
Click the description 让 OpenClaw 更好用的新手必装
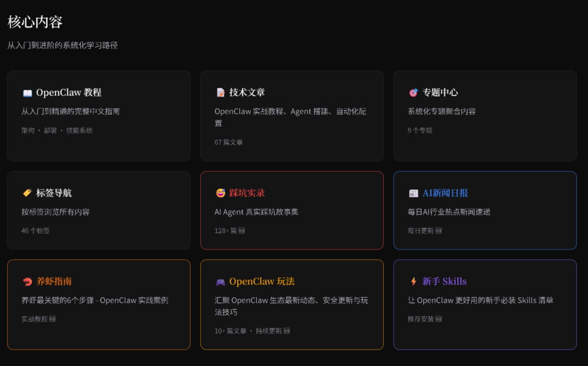click(x=480, y=300)
